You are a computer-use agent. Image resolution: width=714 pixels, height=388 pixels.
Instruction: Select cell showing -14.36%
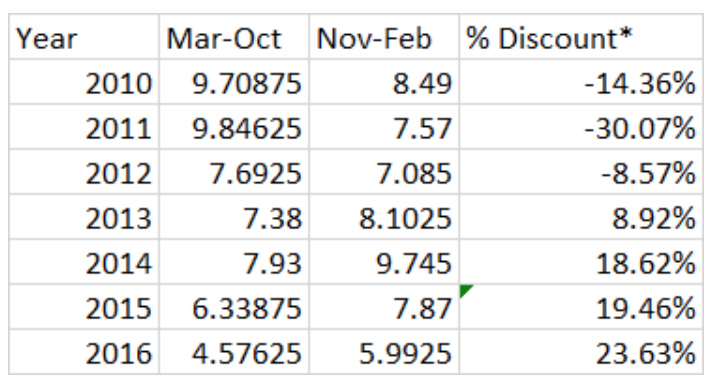[x=581, y=82]
